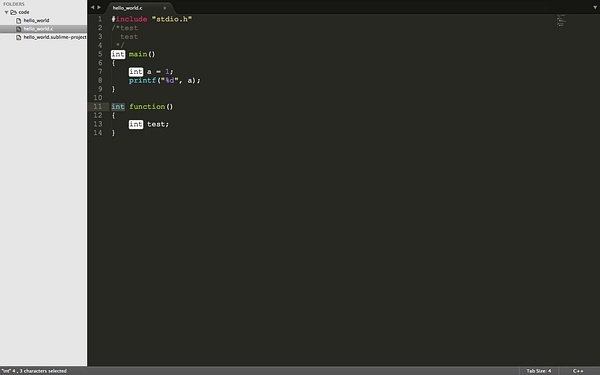This screenshot has height=375, width=600.
Task: Click the printf call on line 8
Action: (143, 80)
